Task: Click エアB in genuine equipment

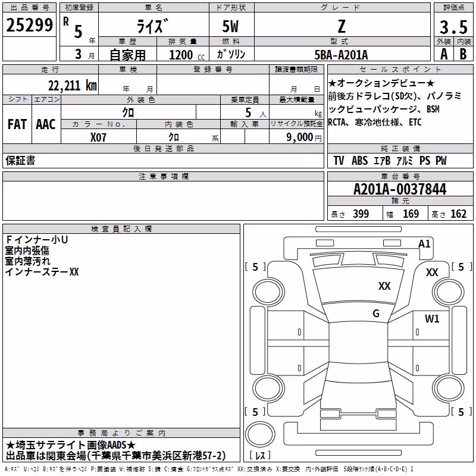Action: click(x=382, y=161)
